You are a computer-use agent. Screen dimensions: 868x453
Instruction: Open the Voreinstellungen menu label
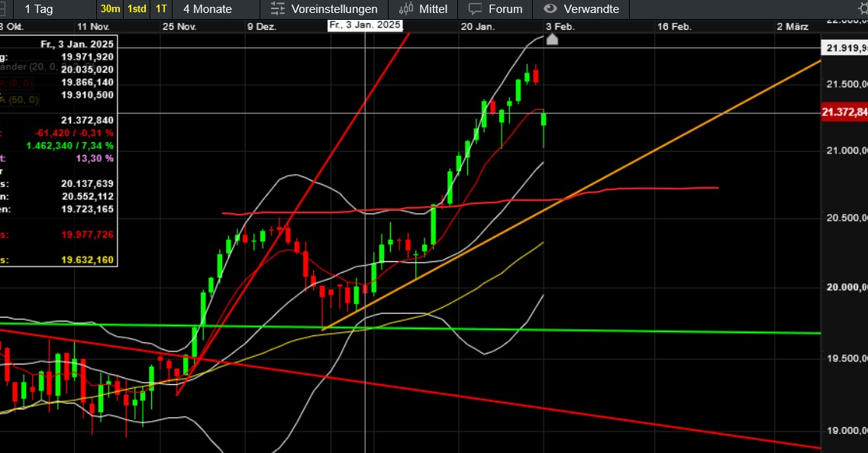click(334, 9)
